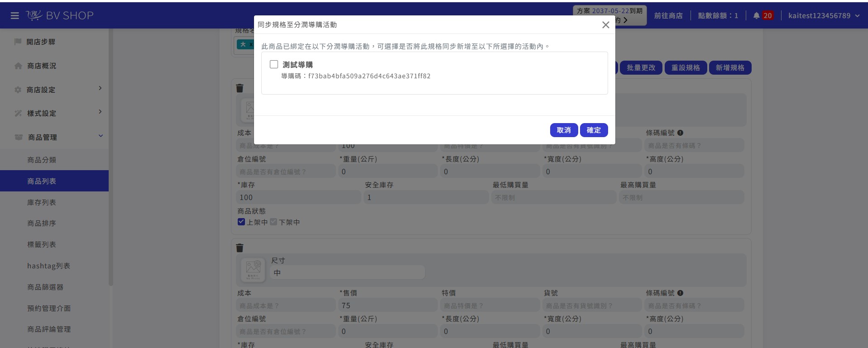
Task: Select 商品列表 in the sidebar
Action: click(54, 181)
